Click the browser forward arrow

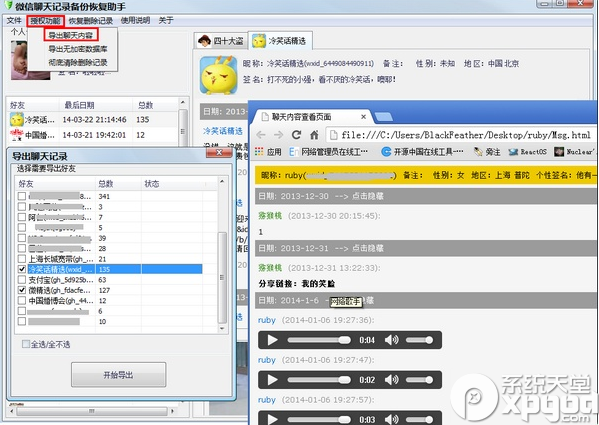click(278, 135)
